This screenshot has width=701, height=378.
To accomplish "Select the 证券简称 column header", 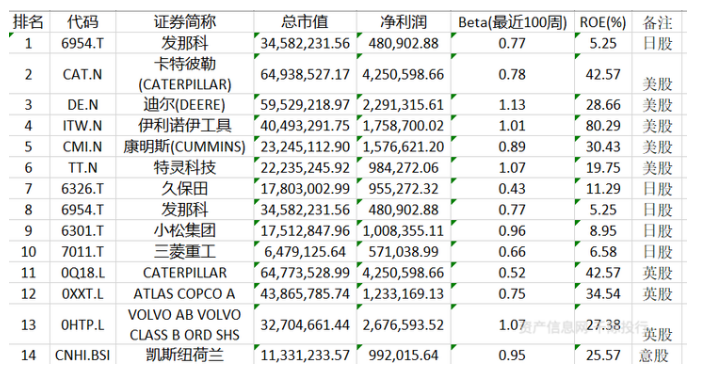I will point(185,22).
